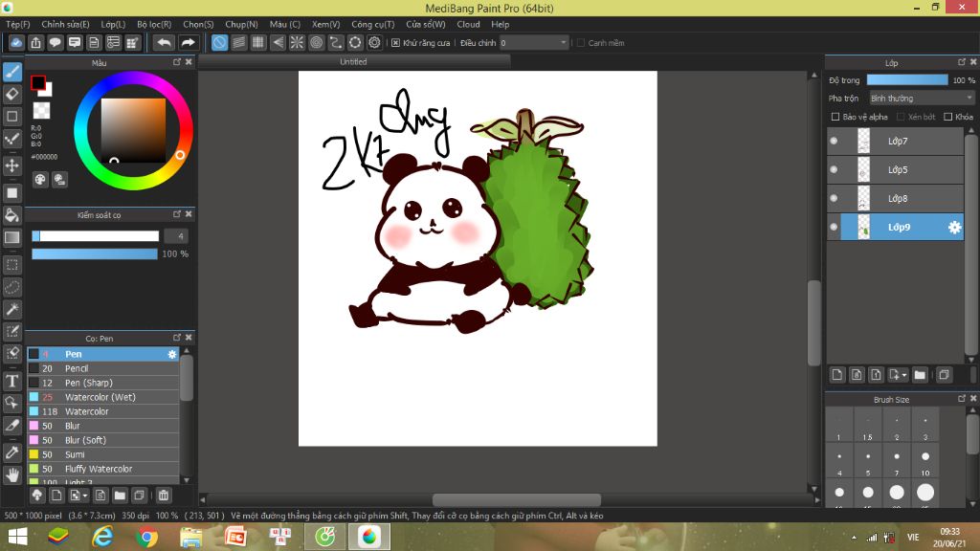The image size is (980, 551).
Task: Undock the Brush Size panel
Action: tap(961, 399)
